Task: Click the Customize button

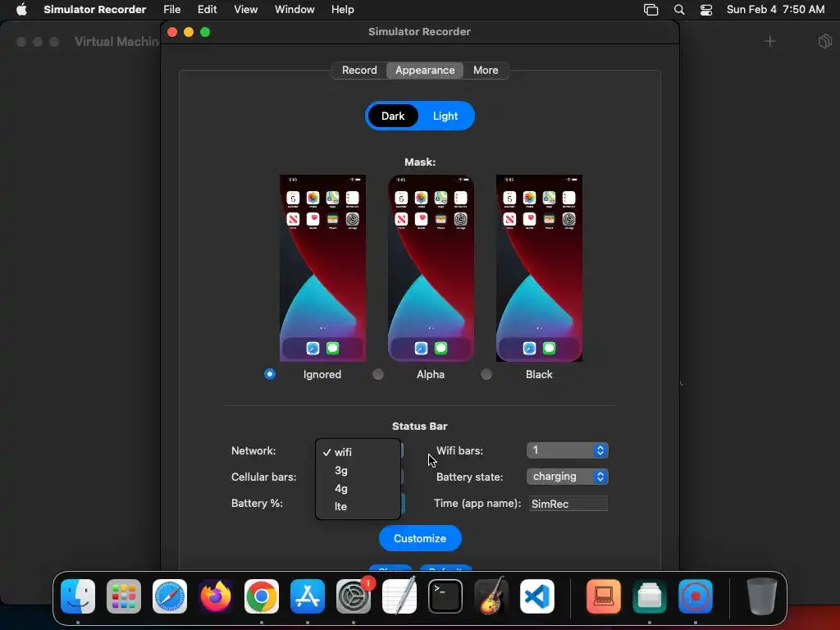Action: pyautogui.click(x=420, y=538)
